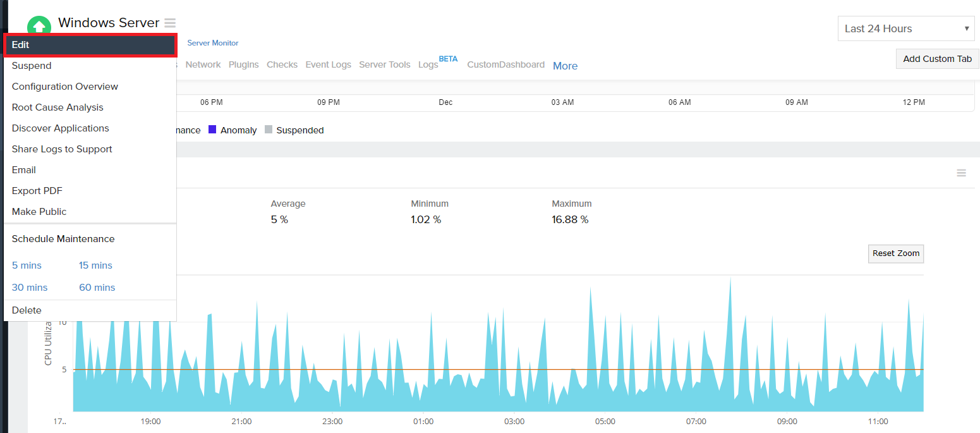The image size is (980, 433).
Task: Open the CustomDashboard tab
Action: (x=505, y=64)
